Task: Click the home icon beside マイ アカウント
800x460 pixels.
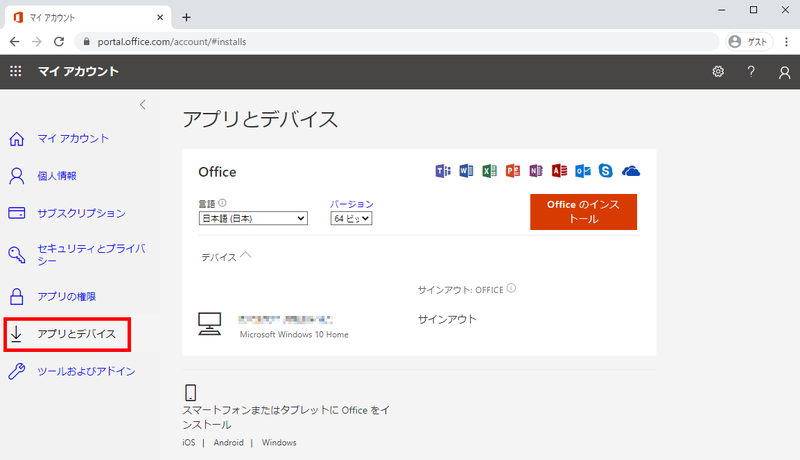Action: [16, 139]
